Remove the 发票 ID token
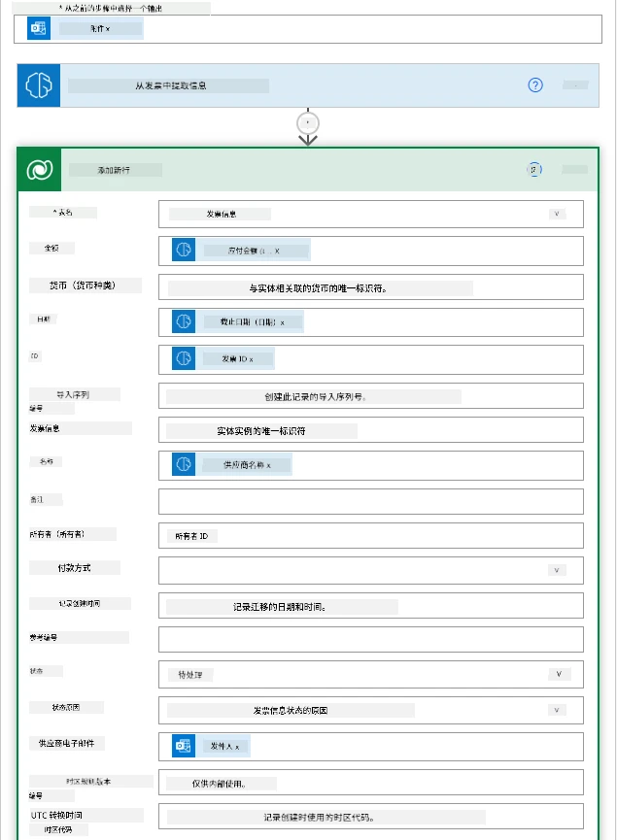Screen dimensions: 617x840 pos(251,359)
